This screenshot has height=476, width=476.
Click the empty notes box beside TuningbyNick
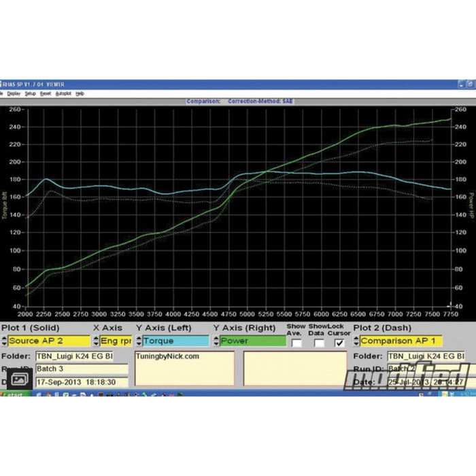pyautogui.click(x=292, y=369)
